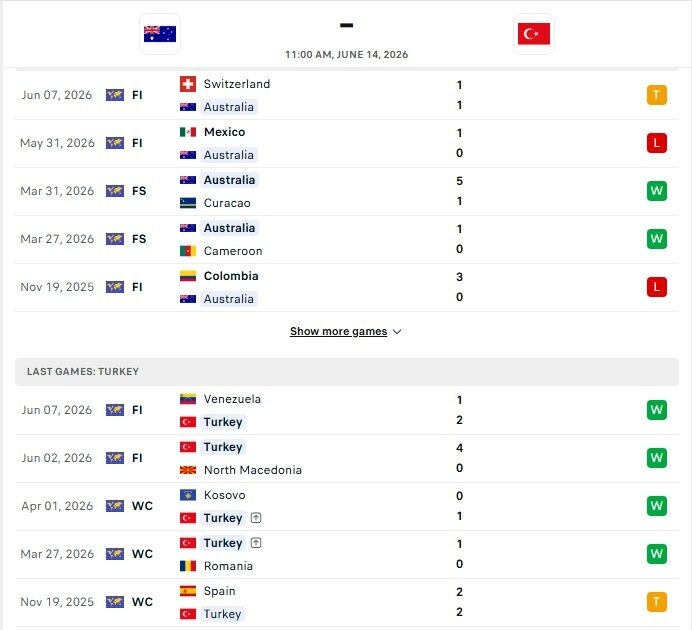Click red L badge for Mexico match
This screenshot has height=630, width=692.
[656, 143]
